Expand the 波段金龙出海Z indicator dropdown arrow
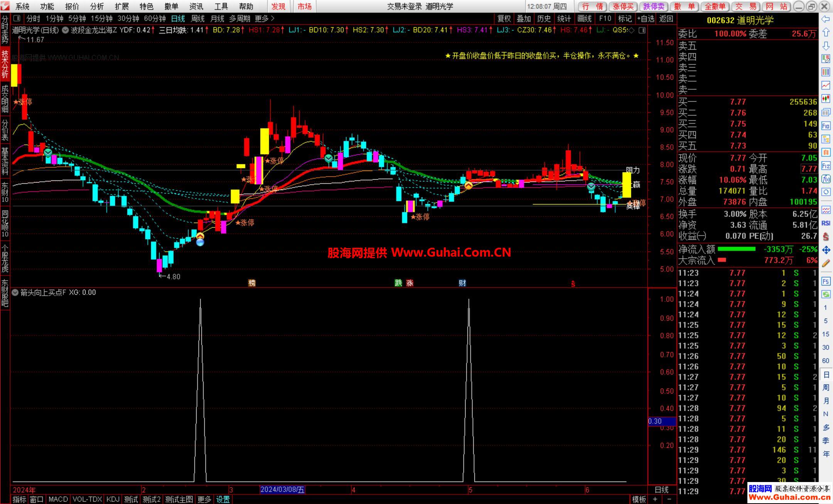The image size is (833, 504). 65,30
